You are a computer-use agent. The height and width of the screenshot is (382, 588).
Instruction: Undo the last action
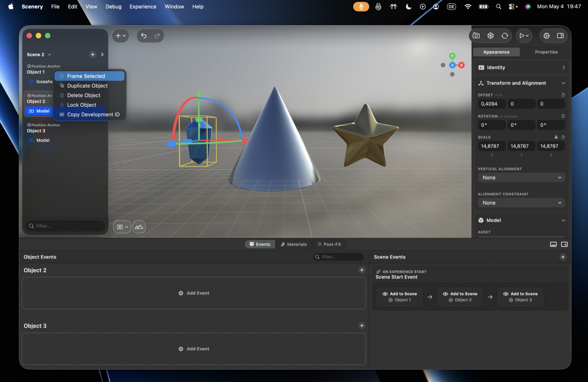(144, 36)
